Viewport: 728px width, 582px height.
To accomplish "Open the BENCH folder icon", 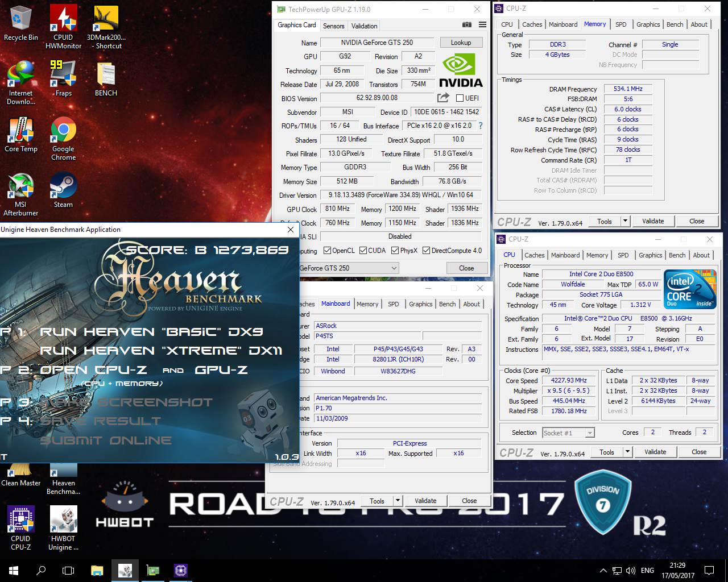I will [106, 78].
